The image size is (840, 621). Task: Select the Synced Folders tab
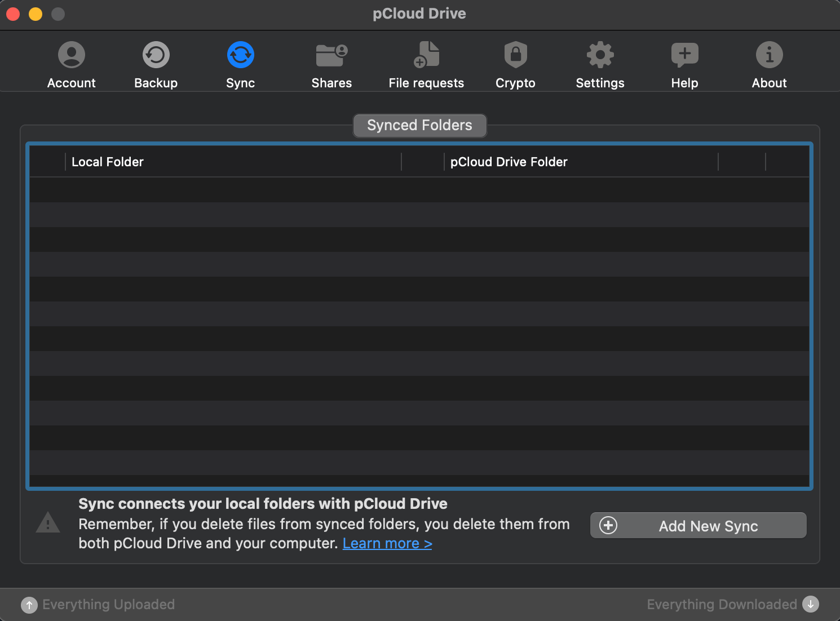click(419, 125)
